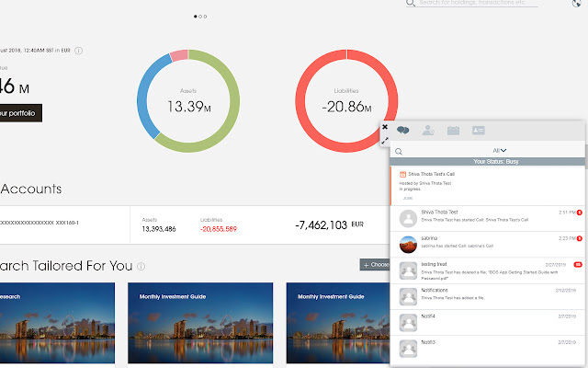Click the info icon next to Tailored For You
This screenshot has height=368, width=588.
pos(141,266)
